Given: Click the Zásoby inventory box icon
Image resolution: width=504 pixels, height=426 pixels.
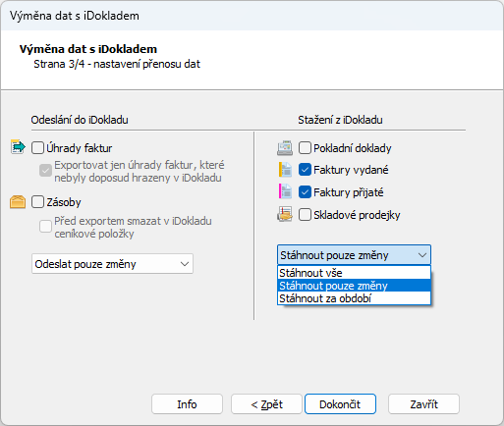Looking at the screenshot, I should 18,201.
